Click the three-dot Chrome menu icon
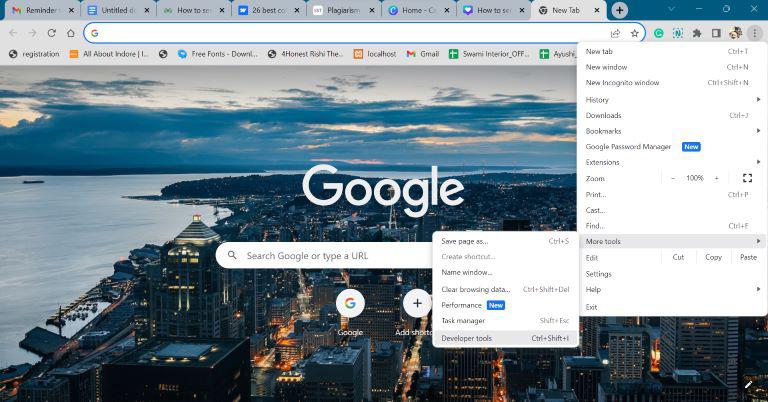Screen dimensions: 768x402 [755, 33]
